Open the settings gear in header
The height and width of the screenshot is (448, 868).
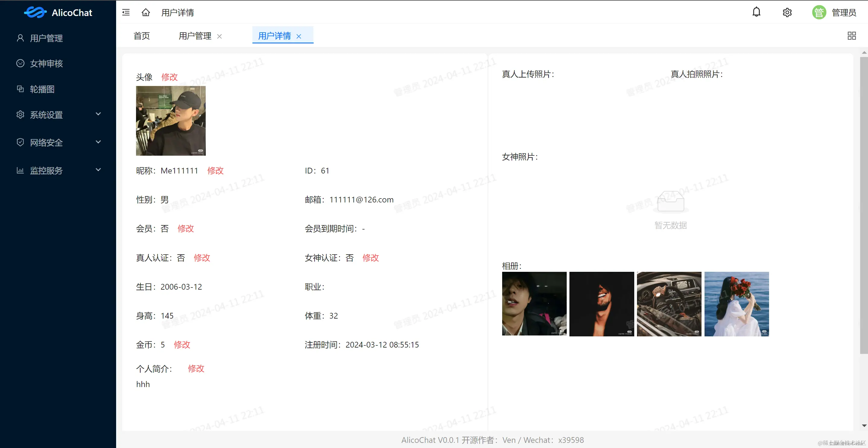[787, 12]
